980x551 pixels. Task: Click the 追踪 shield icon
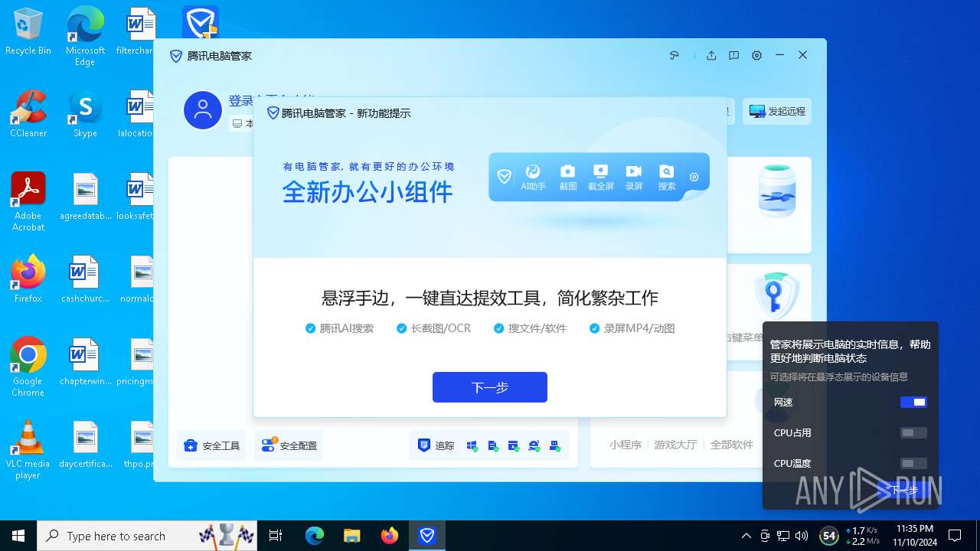pyautogui.click(x=424, y=445)
